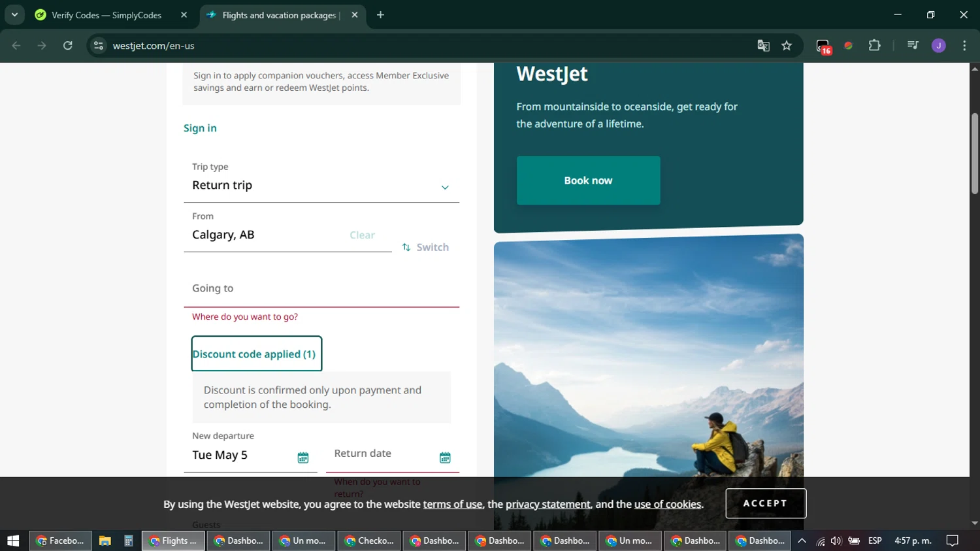
Task: Switch to the Checko... Chrome taskbar window
Action: pyautogui.click(x=368, y=541)
